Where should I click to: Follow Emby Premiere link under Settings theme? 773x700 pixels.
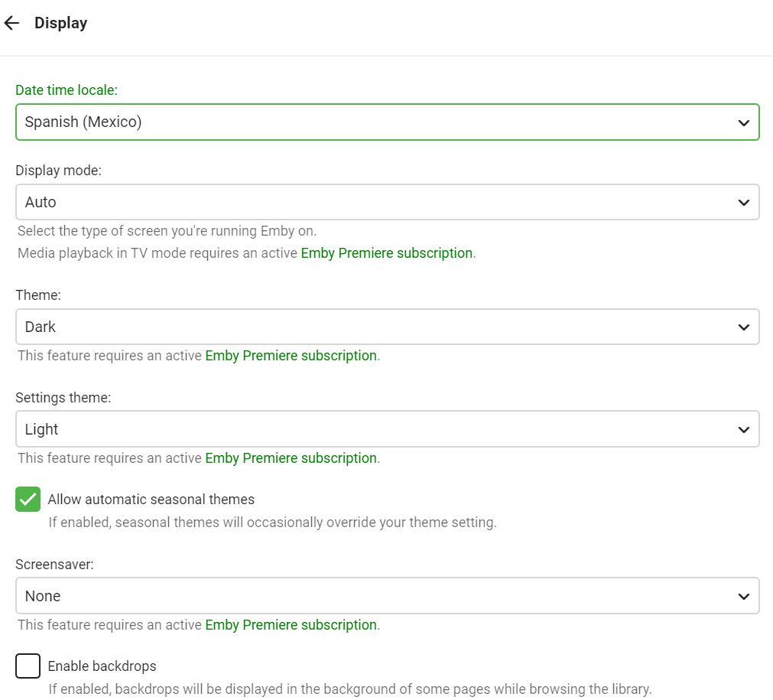click(x=291, y=458)
